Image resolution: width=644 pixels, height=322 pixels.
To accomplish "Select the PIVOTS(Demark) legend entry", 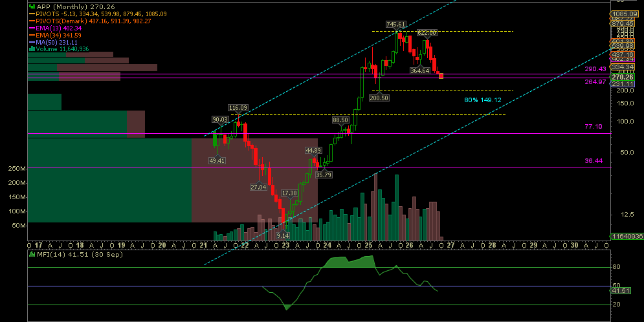I will click(95, 21).
